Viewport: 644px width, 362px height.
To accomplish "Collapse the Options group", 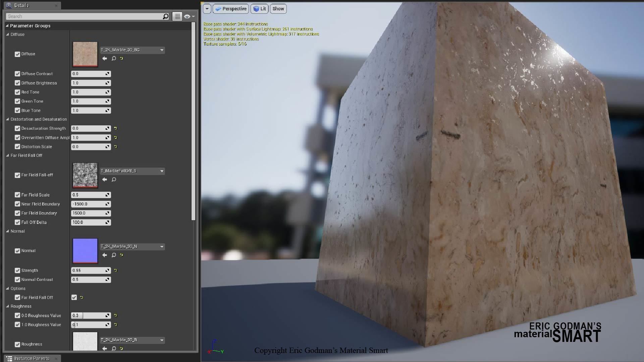I will tap(8, 289).
